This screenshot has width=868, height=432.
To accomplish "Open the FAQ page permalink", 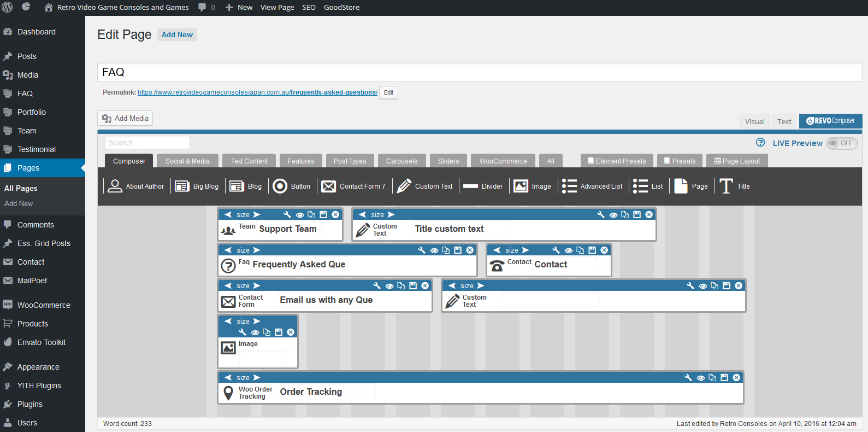I will pos(257,92).
